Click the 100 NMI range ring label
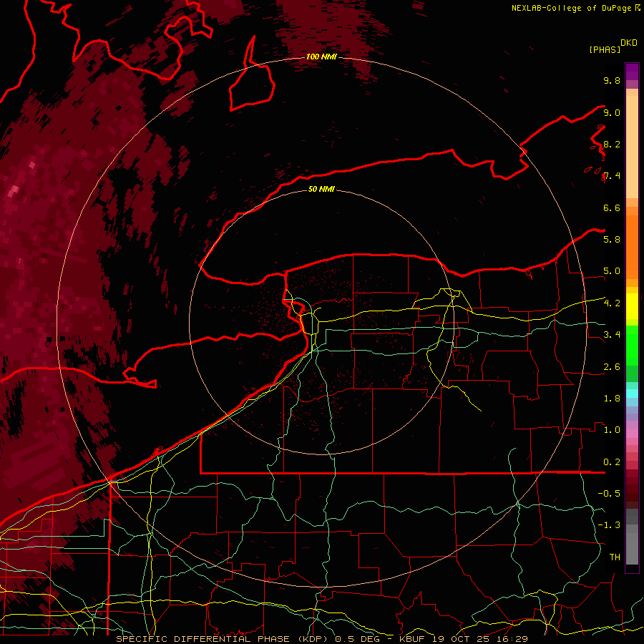Screen dimensions: 644x644 pos(321,57)
